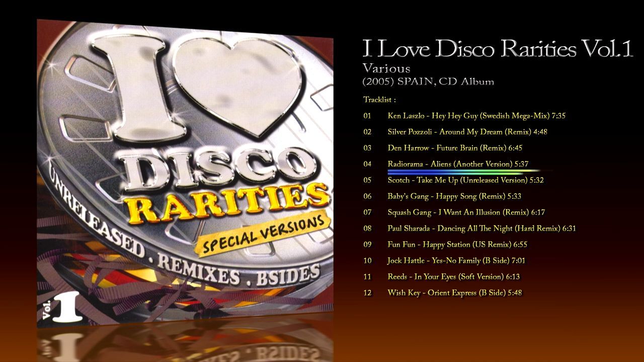Select track Ken Laszlo - Hey Hey Guy

tap(476, 116)
